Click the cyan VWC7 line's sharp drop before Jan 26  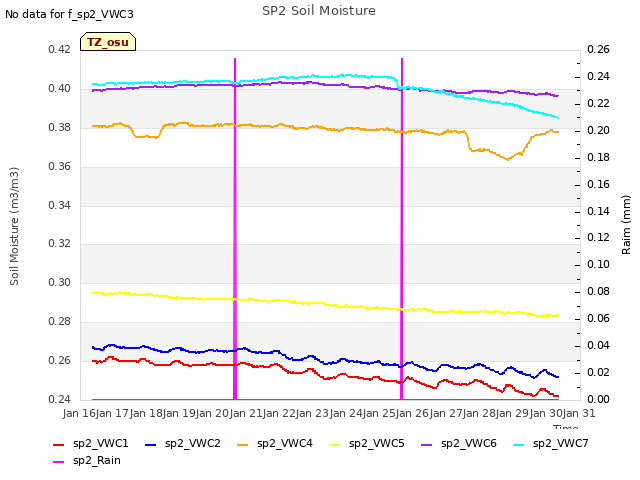pyautogui.click(x=396, y=82)
